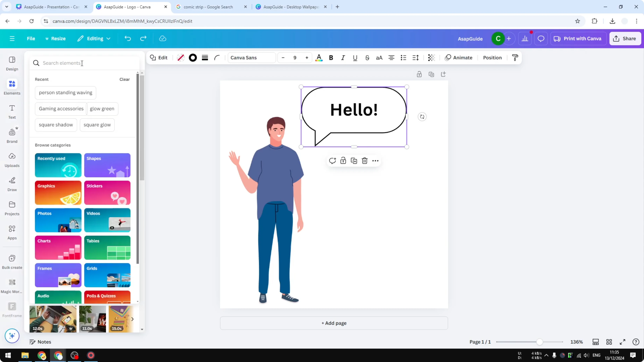This screenshot has width=644, height=362.
Task: Open the File menu
Action: pyautogui.click(x=31, y=38)
